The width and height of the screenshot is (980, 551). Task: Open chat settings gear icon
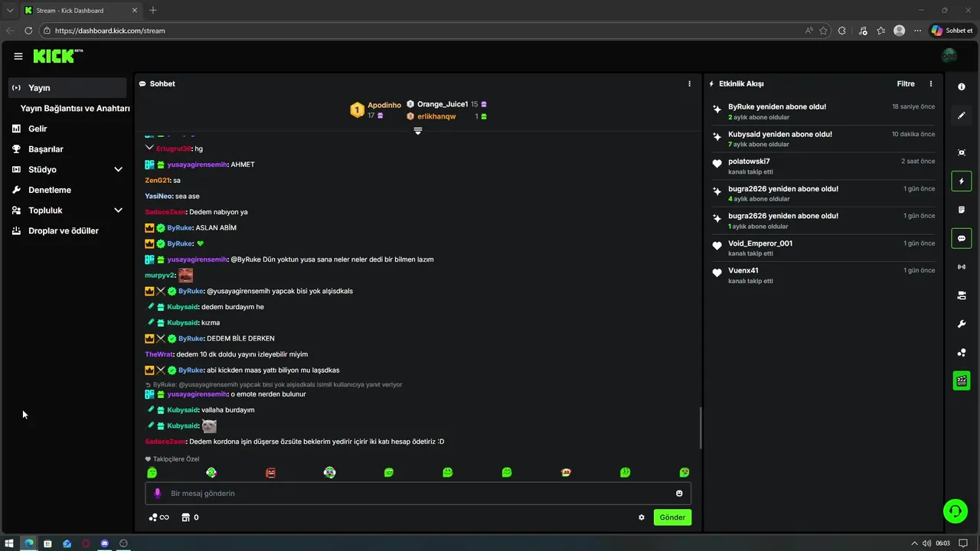[642, 517]
